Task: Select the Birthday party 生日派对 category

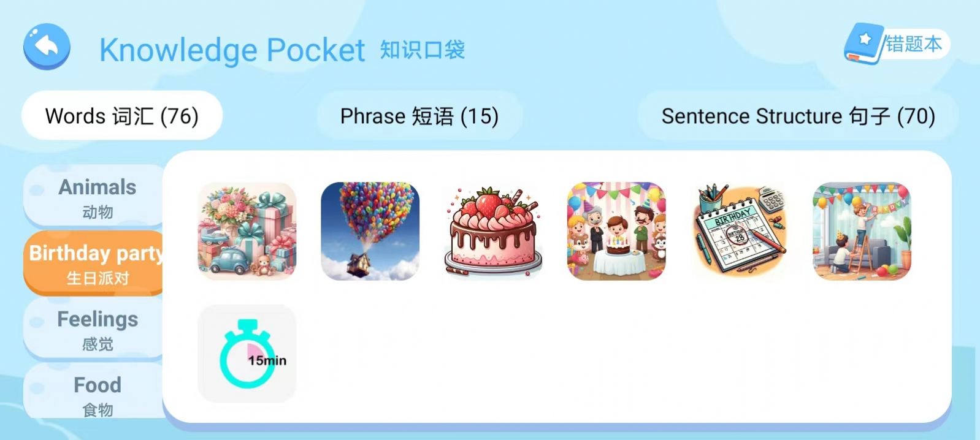Action: point(94,263)
